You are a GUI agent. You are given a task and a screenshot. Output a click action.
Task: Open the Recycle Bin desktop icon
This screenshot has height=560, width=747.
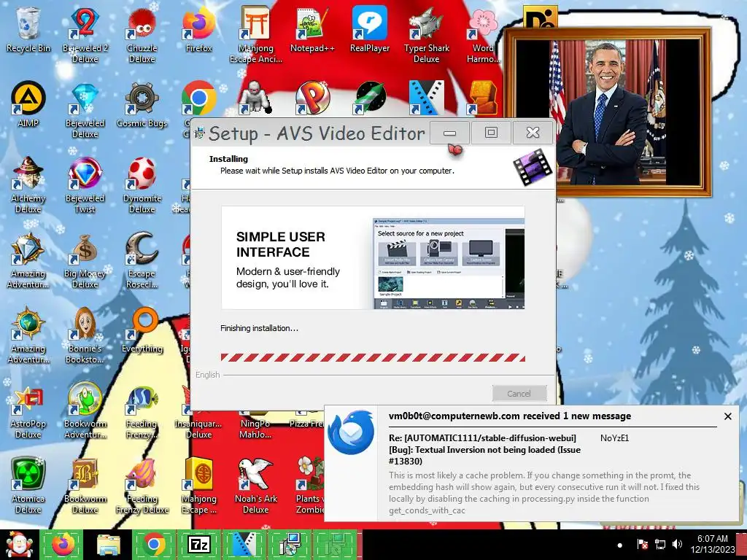(x=28, y=29)
